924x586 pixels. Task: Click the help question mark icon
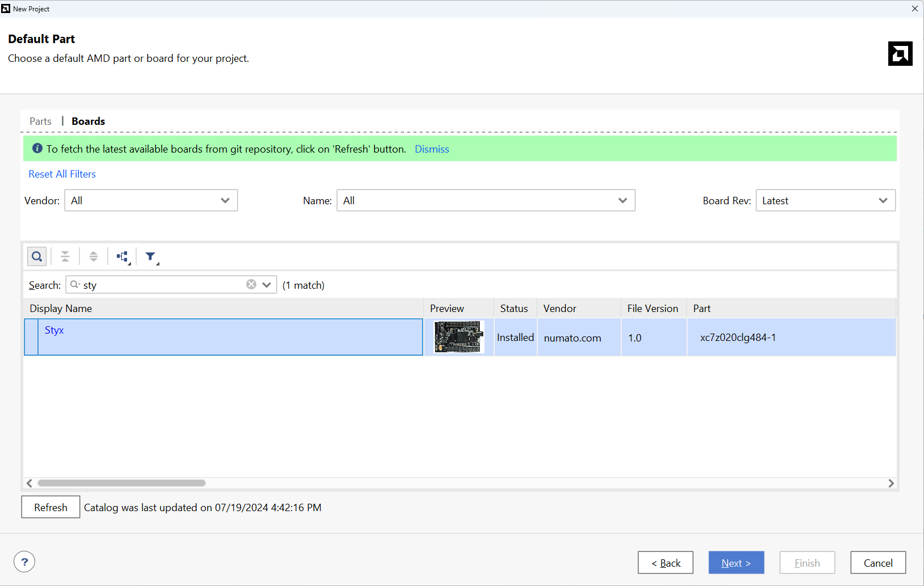click(24, 562)
